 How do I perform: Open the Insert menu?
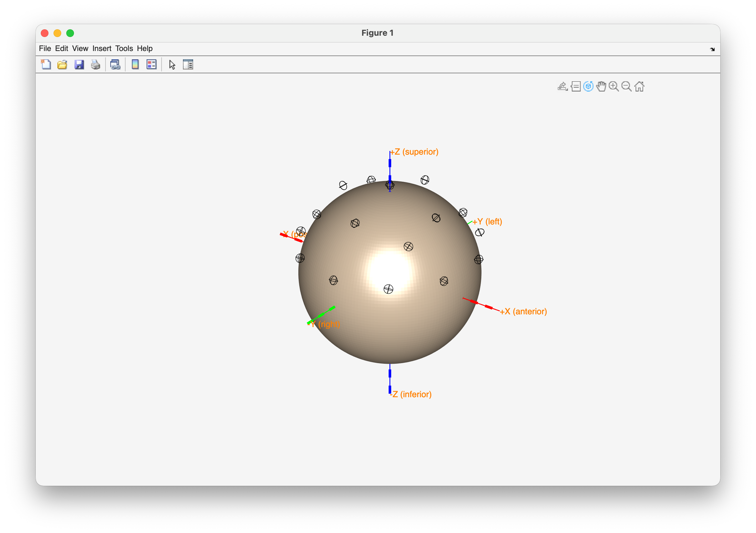click(x=102, y=48)
